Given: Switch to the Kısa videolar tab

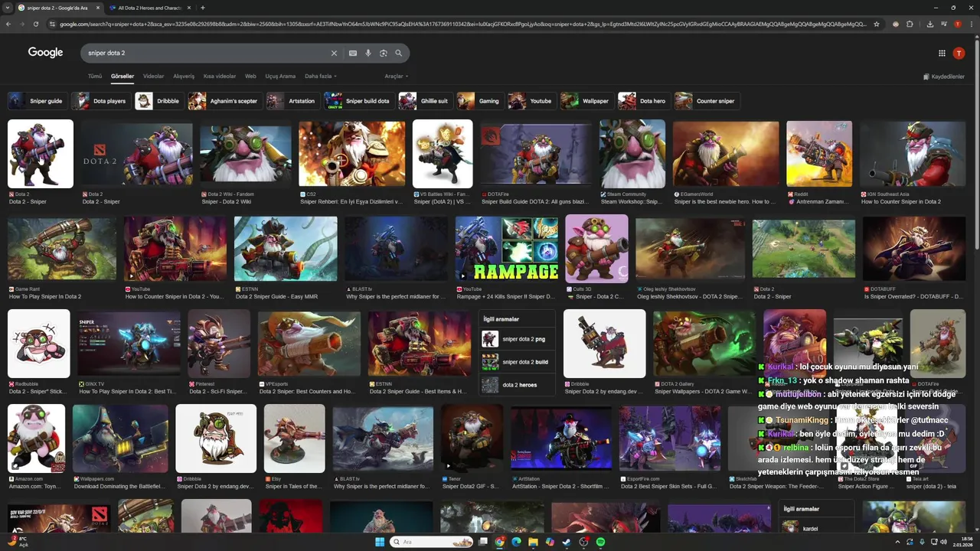Looking at the screenshot, I should (220, 77).
